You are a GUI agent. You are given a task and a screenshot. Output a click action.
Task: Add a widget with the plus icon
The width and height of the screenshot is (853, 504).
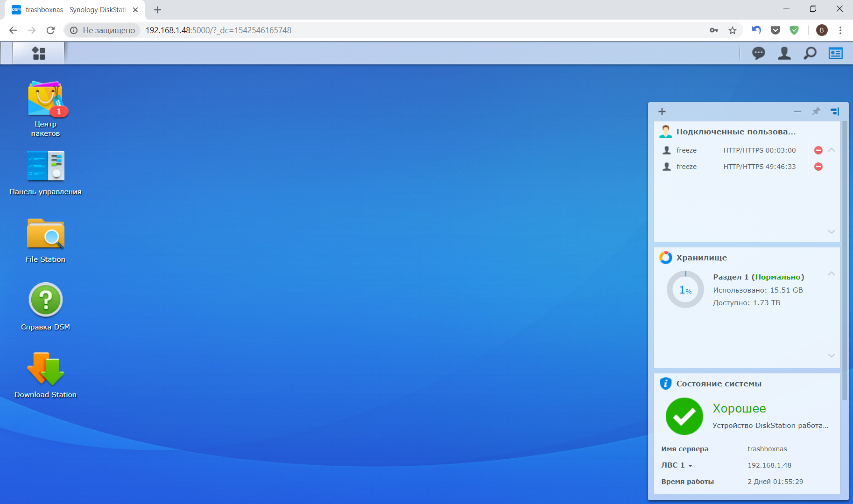pos(662,112)
